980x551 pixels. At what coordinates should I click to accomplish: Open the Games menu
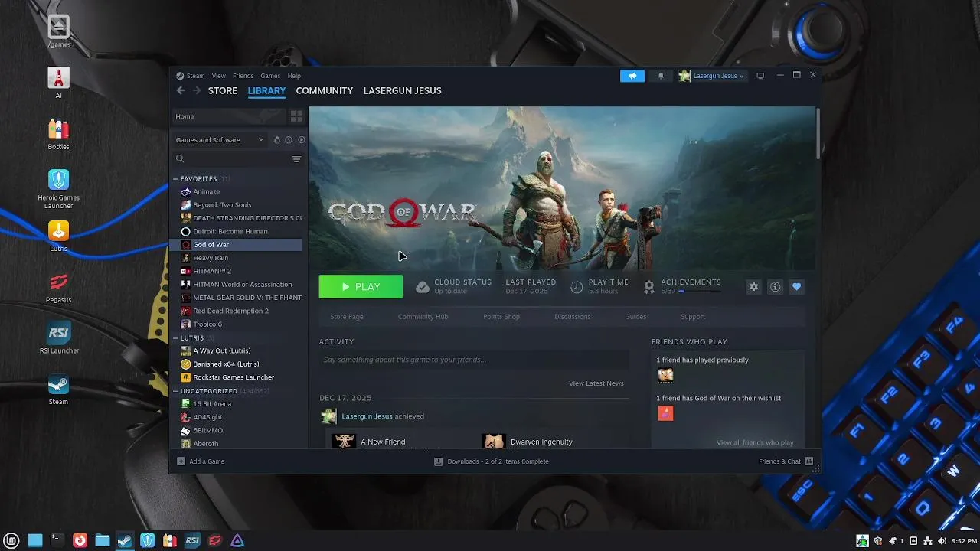tap(270, 76)
